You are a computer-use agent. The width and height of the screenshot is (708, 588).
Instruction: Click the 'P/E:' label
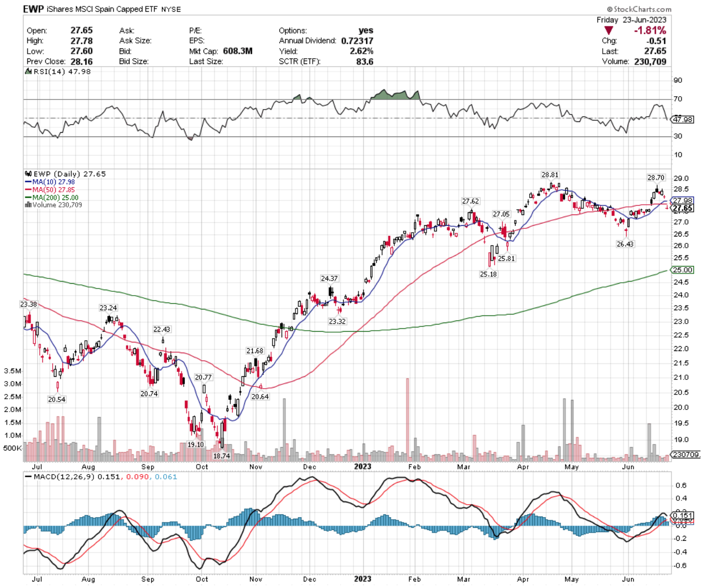pos(196,31)
